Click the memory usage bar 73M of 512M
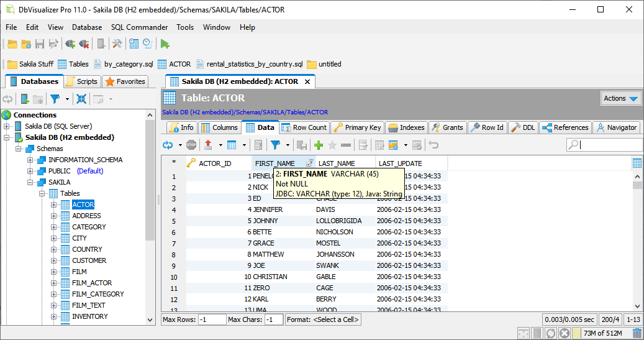The height and width of the screenshot is (340, 644). point(601,333)
